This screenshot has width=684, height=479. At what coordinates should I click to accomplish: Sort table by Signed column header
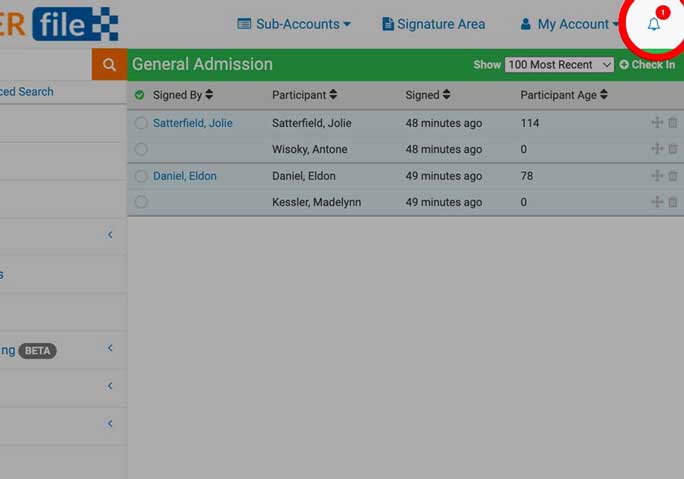coord(428,95)
